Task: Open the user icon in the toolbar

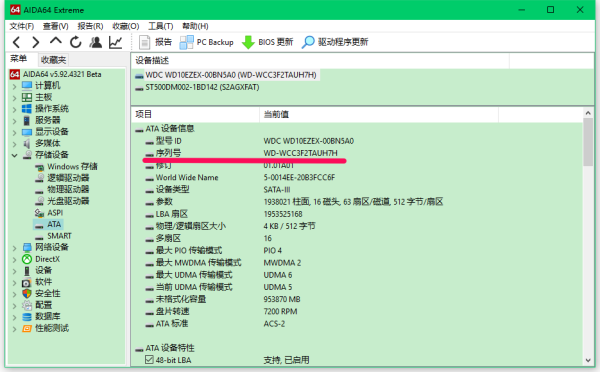Action: tap(96, 42)
